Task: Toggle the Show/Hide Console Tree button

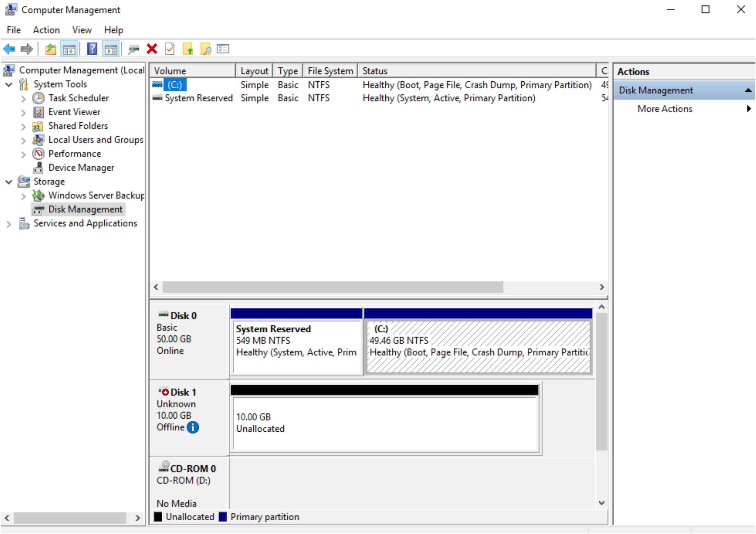Action: click(69, 49)
